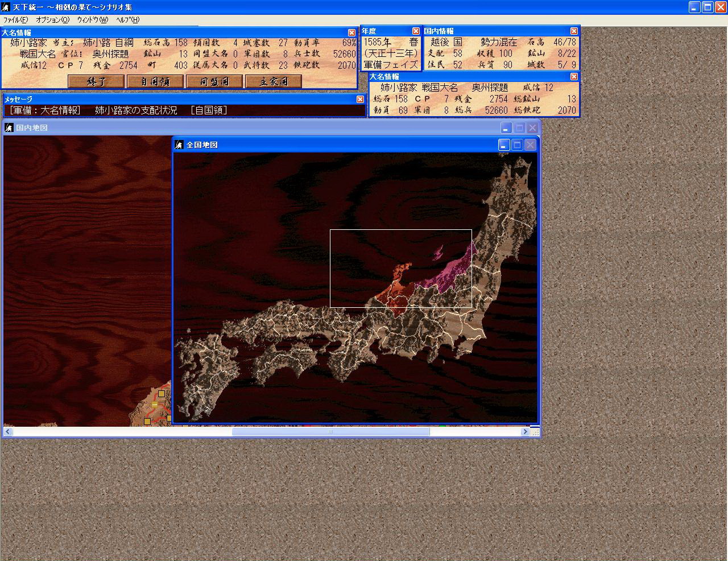Click the 1585年 year text
Image resolution: width=728 pixels, height=561 pixels.
(378, 42)
